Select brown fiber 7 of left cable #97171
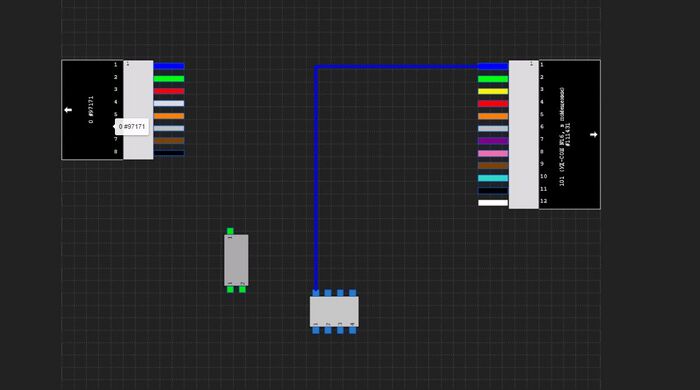700x390 pixels. coord(169,141)
